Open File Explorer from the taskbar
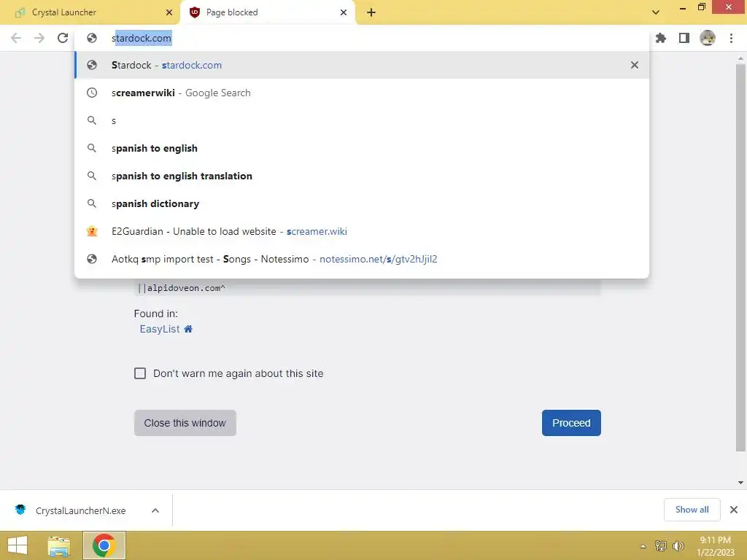This screenshot has width=747, height=560. [x=59, y=545]
